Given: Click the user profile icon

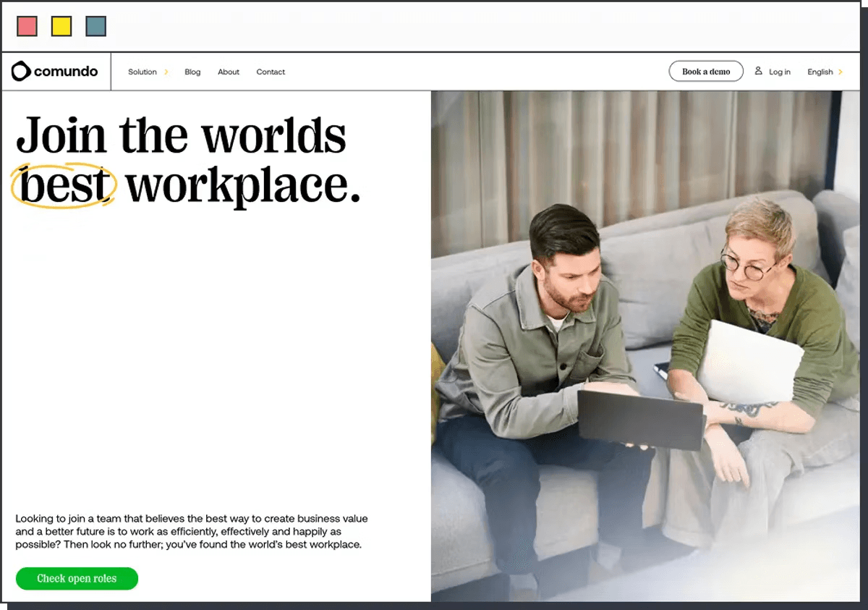Looking at the screenshot, I should tap(758, 71).
